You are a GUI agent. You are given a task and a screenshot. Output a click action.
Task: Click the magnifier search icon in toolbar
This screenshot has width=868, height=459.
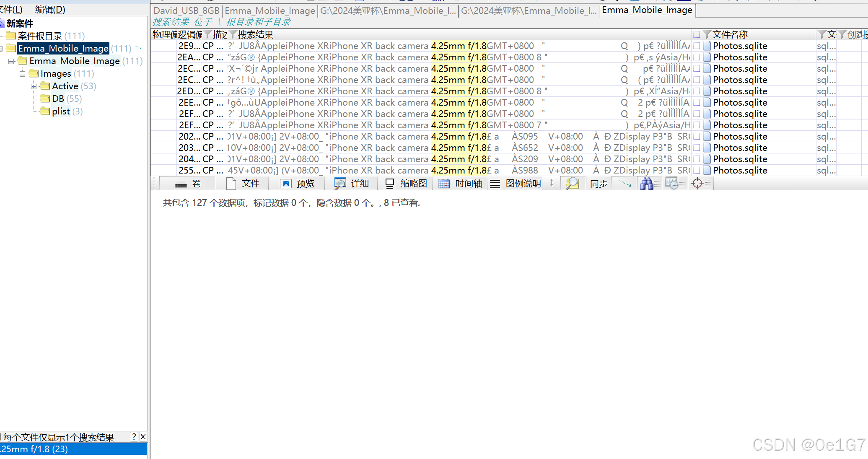[573, 184]
